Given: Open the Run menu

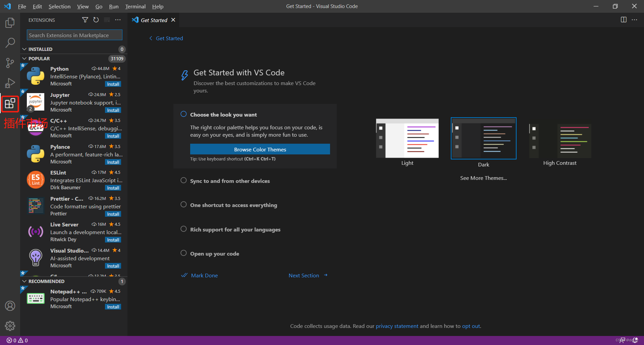Looking at the screenshot, I should point(114,6).
